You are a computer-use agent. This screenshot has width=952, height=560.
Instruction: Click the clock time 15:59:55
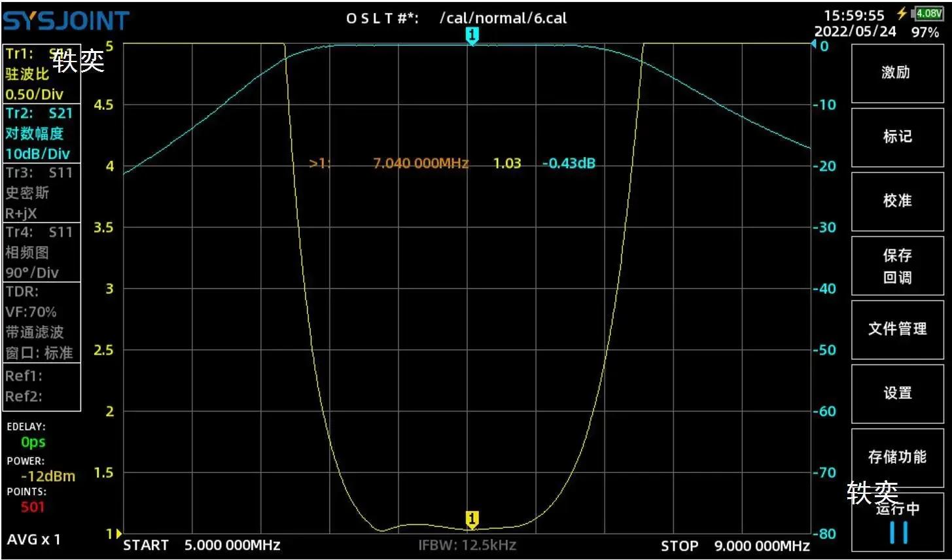coord(854,15)
